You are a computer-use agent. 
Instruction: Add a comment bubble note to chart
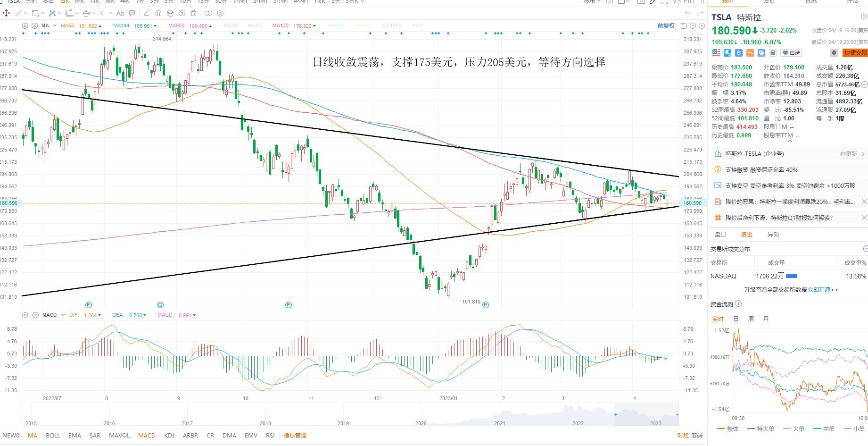tap(132, 13)
